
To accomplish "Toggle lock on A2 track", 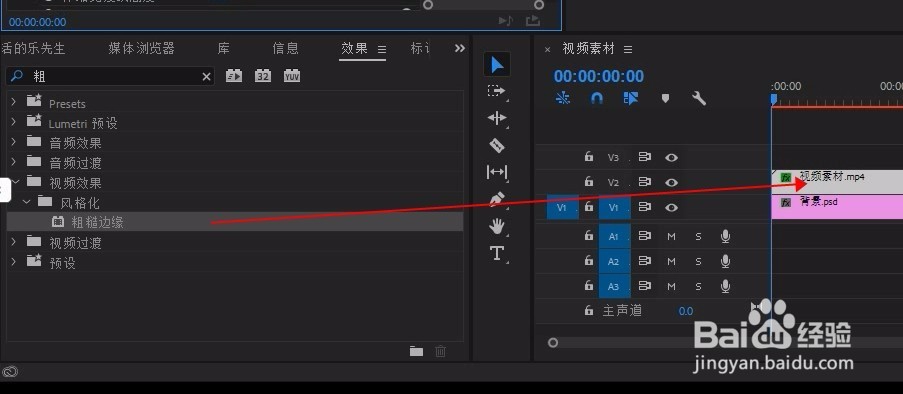I will (x=589, y=261).
